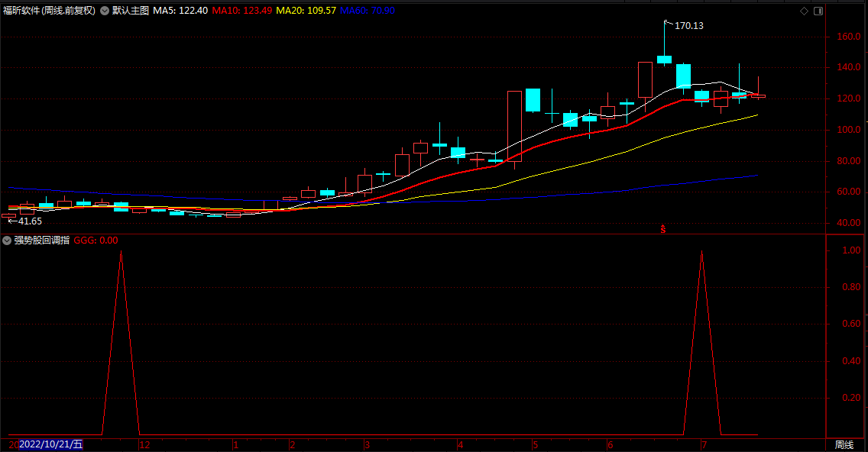Click the 170.13 high price label
Screen dimensions: 868x452
(x=689, y=26)
